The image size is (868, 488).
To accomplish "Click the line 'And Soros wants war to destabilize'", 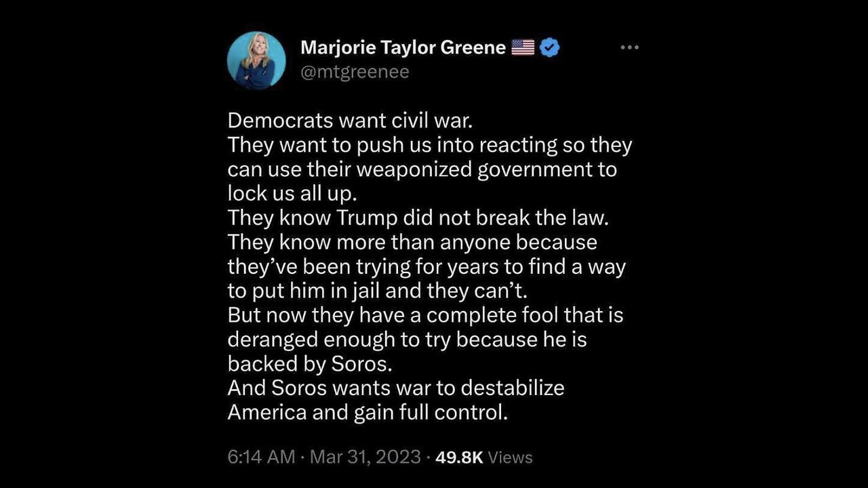I will [396, 388].
